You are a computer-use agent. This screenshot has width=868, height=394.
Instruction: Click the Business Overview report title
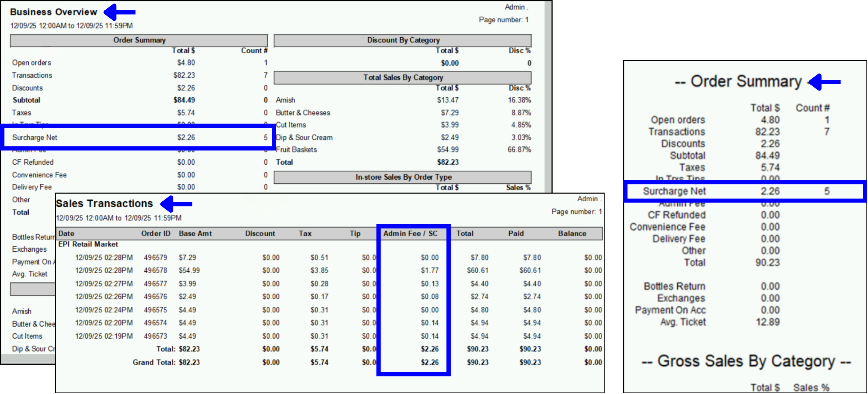coord(54,11)
